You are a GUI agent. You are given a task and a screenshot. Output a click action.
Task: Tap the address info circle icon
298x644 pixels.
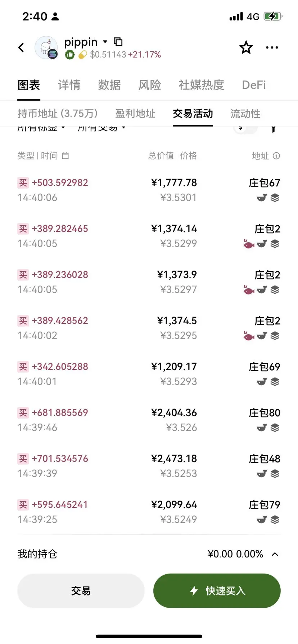pyautogui.click(x=276, y=156)
